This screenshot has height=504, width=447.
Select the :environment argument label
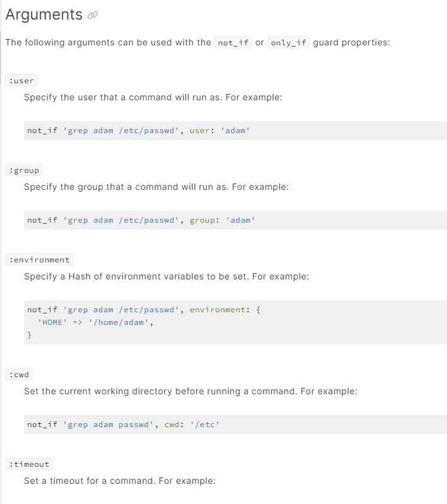coord(39,260)
